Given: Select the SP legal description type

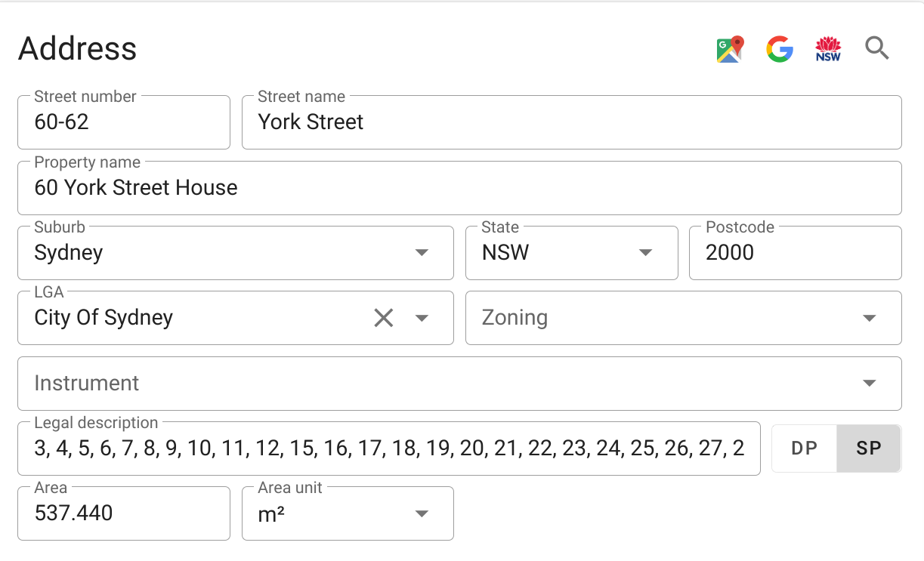Looking at the screenshot, I should [x=868, y=448].
